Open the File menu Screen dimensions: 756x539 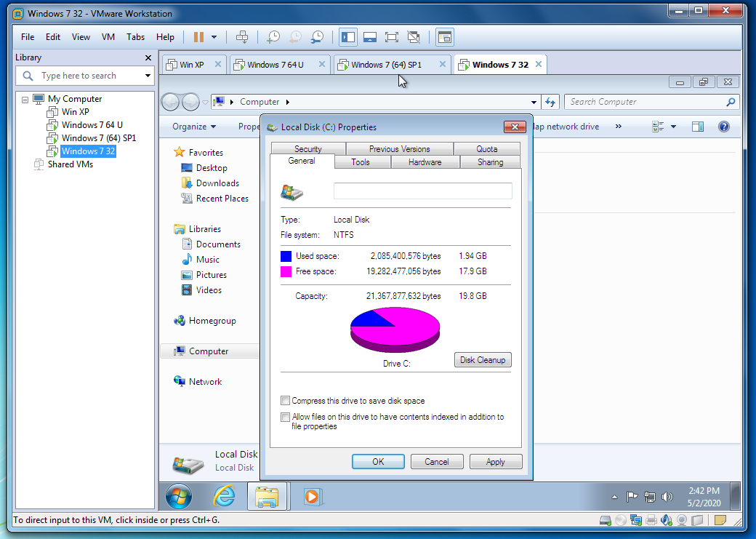pos(28,37)
